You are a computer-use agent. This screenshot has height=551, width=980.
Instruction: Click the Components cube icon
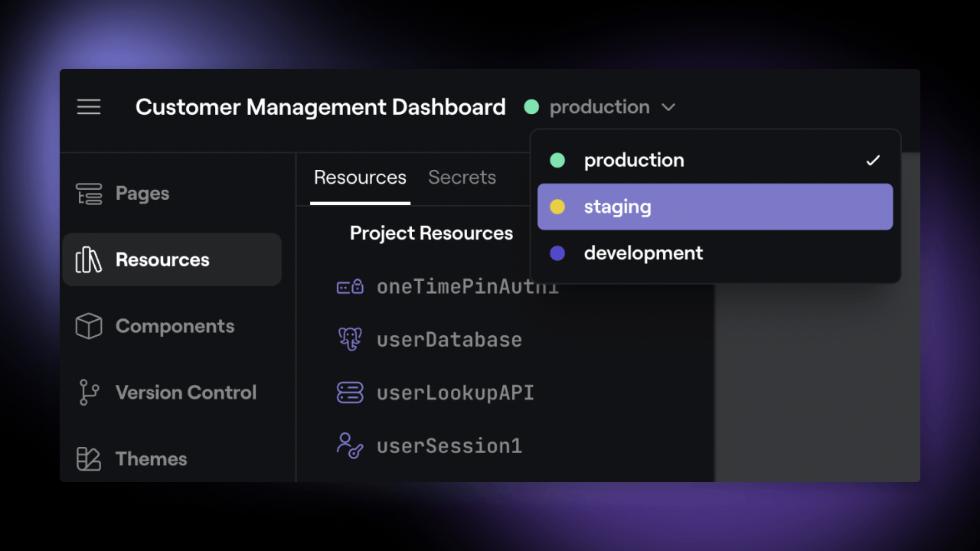tap(89, 327)
